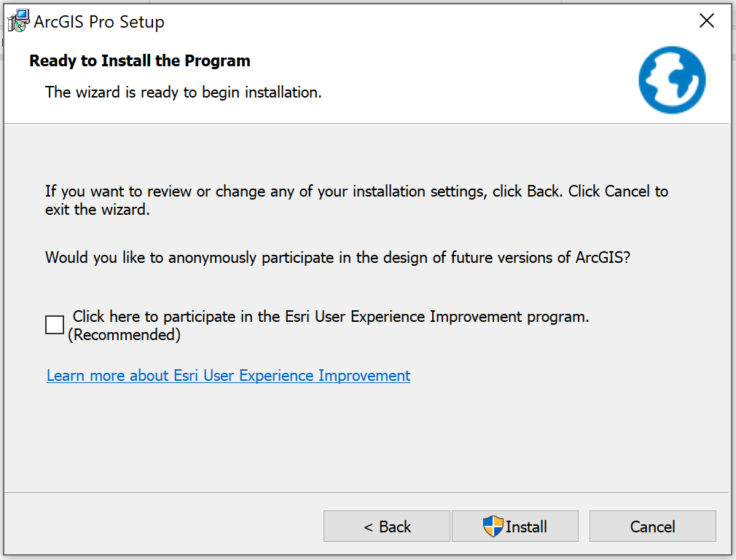Click the 'ArcGIS Pro Setup' title bar text
The width and height of the screenshot is (736, 560).
[99, 22]
